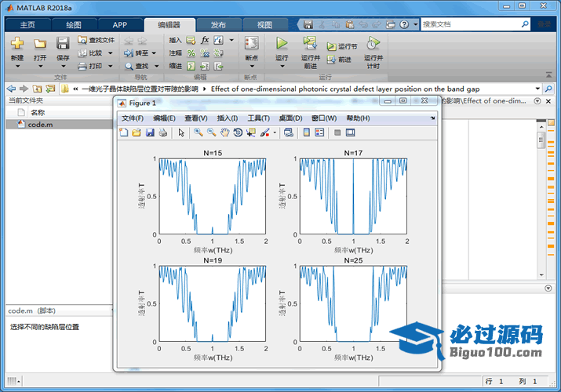
Task: Toggle the Brush data tool
Action: [264, 132]
